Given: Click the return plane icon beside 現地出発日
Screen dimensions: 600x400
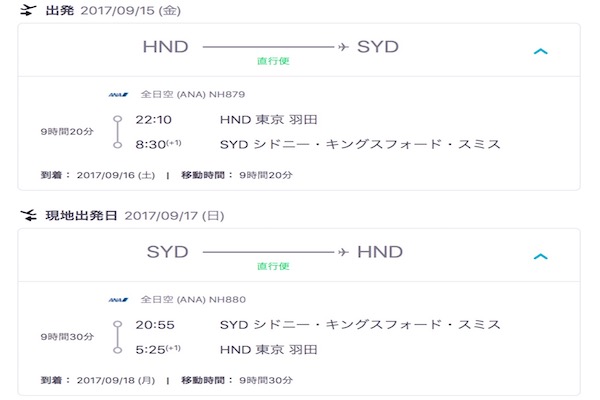Looking at the screenshot, I should point(28,215).
